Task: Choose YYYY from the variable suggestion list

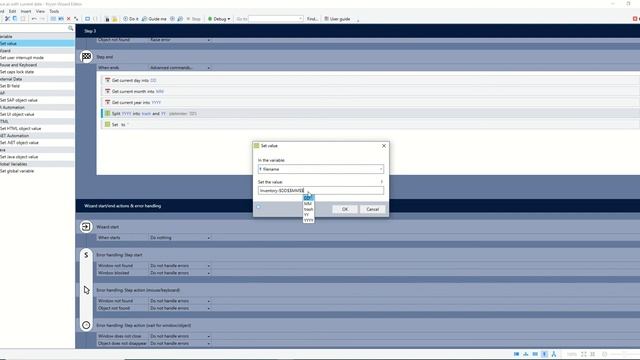Action: point(308,220)
